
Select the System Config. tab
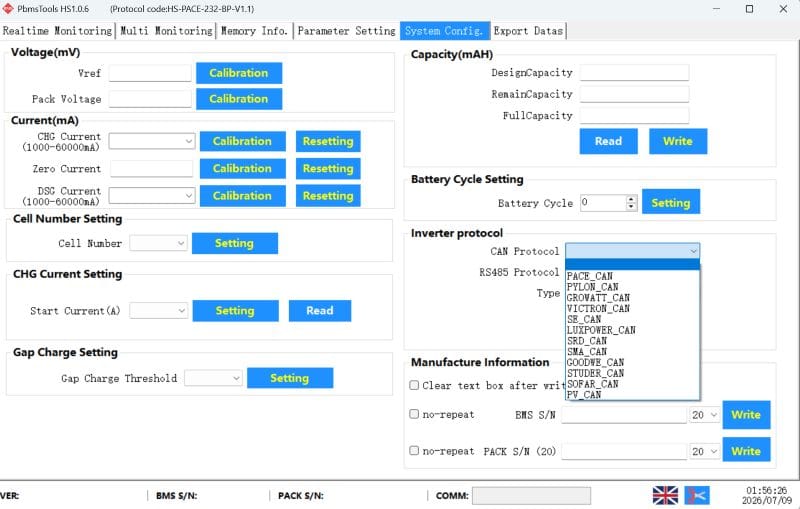[444, 31]
